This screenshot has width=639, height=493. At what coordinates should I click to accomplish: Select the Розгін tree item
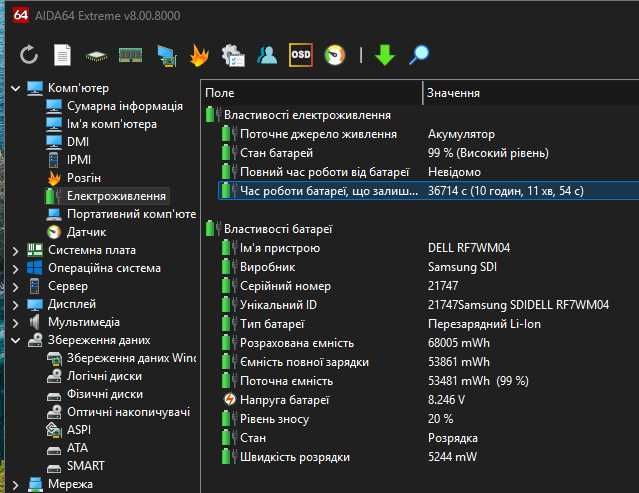pos(84,178)
